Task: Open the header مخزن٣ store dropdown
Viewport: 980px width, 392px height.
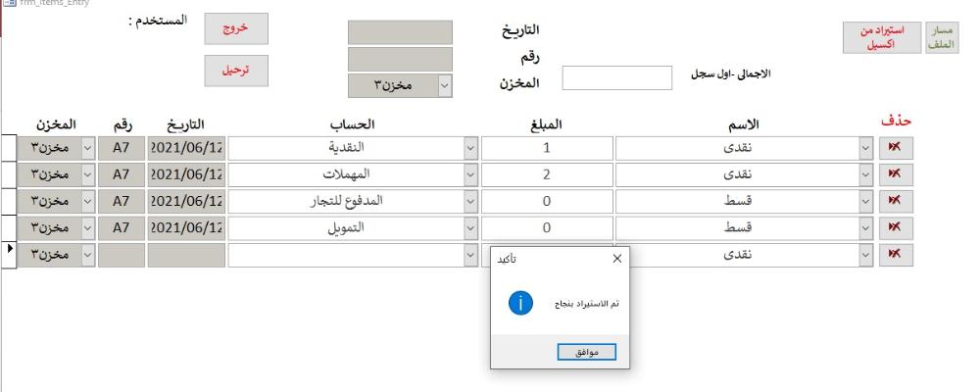Action: (444, 86)
